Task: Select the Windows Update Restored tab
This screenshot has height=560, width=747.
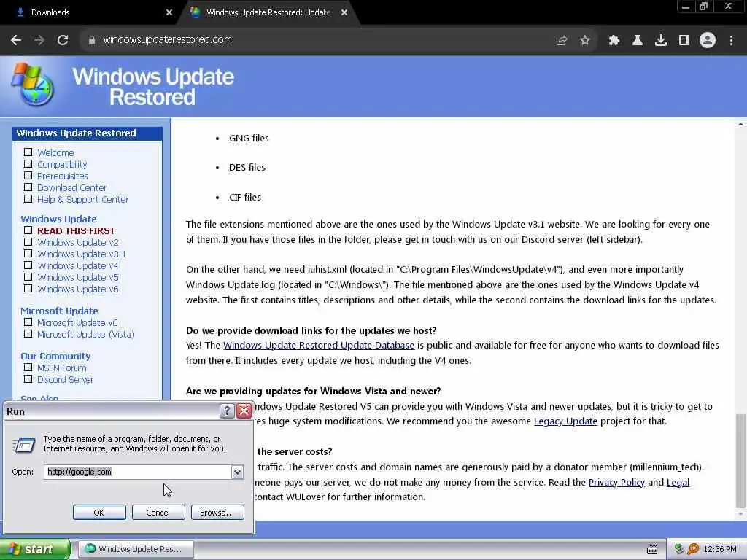Action: [268, 12]
